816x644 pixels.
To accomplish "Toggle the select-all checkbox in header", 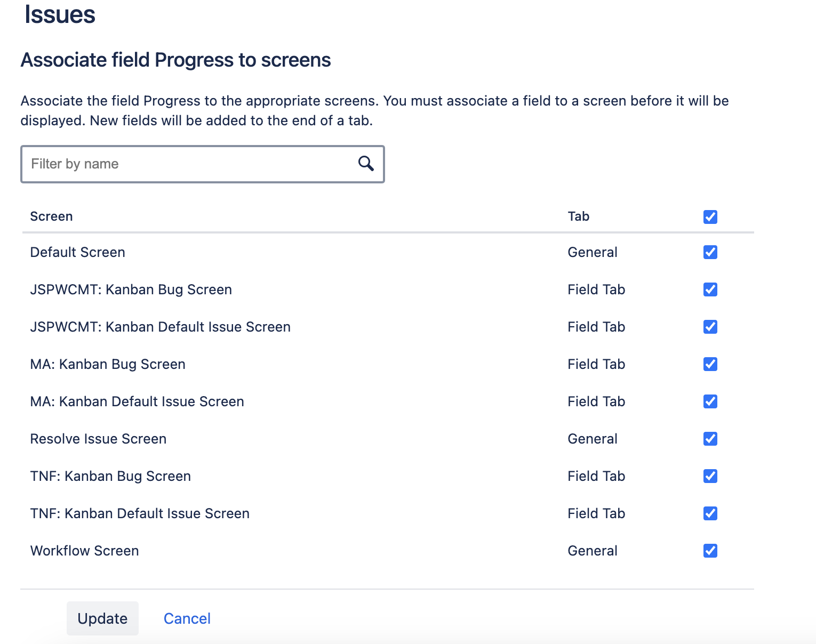I will (710, 217).
